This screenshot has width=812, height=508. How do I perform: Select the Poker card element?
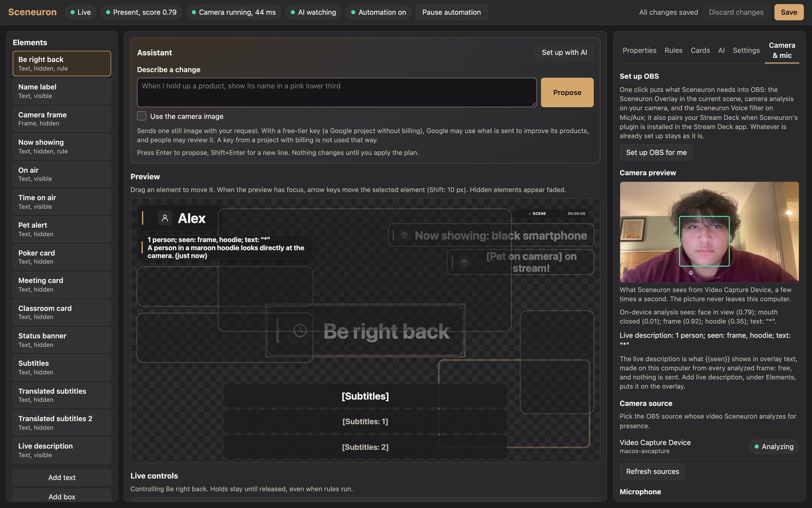pyautogui.click(x=62, y=257)
